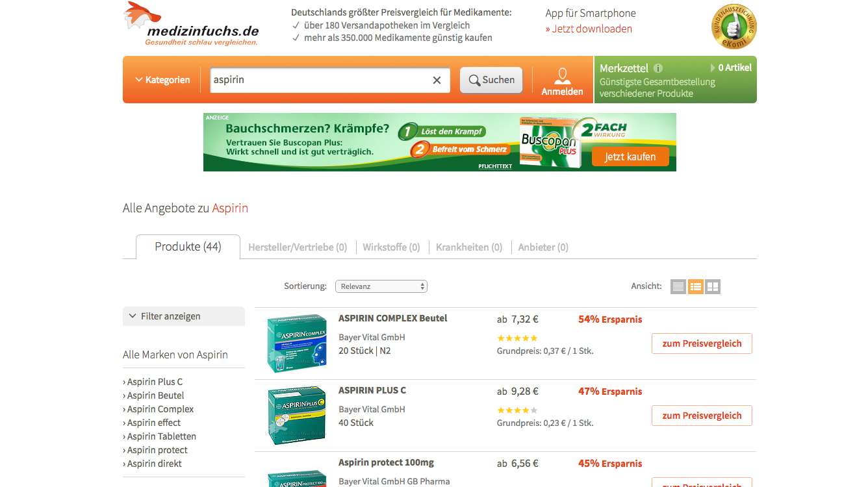Click the medizinfuchs.de fox logo

(x=191, y=24)
